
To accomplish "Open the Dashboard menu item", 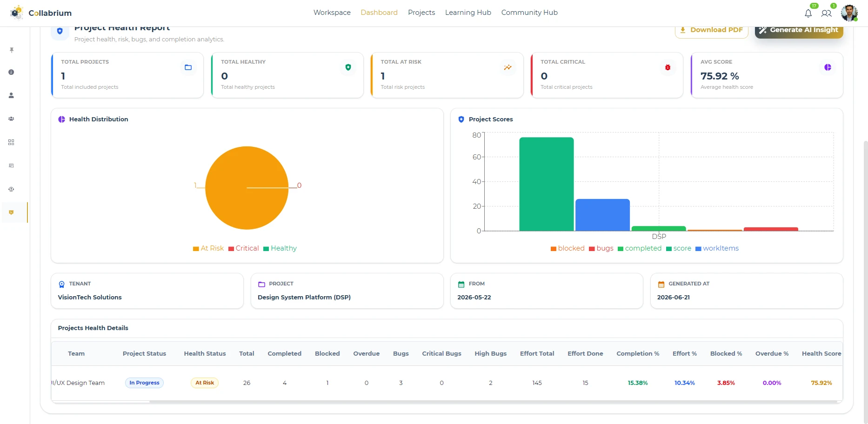I will tap(379, 13).
